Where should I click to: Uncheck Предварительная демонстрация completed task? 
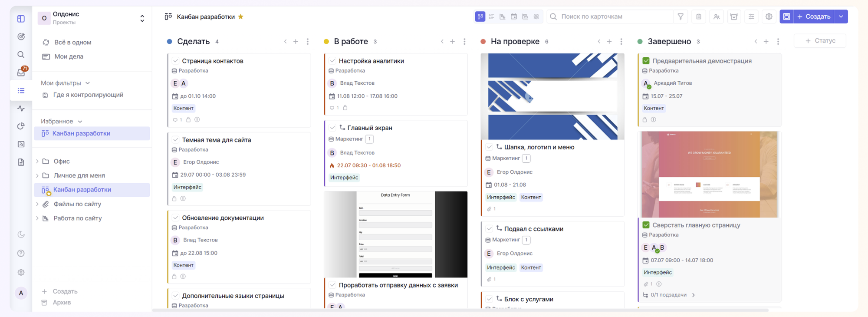[x=646, y=61]
